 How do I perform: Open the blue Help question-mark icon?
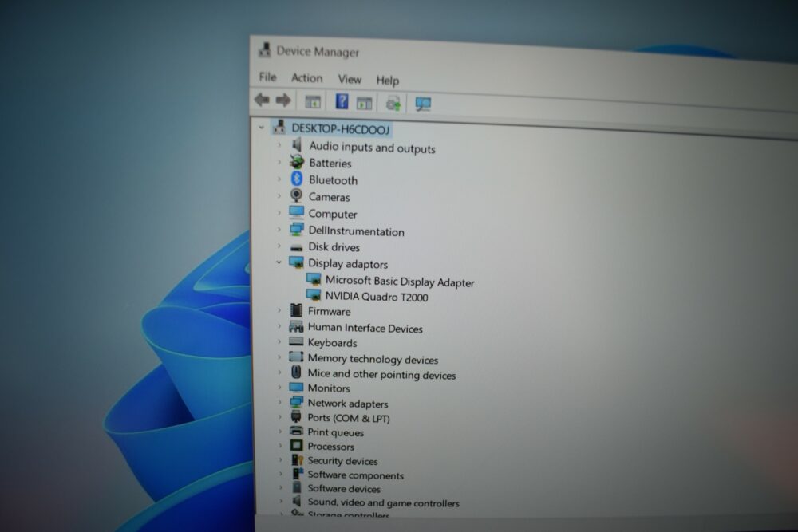342,101
